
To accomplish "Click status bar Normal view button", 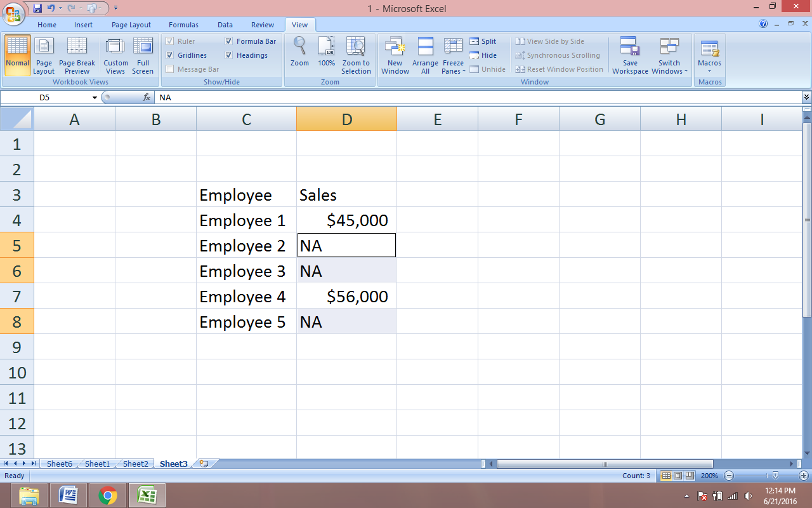I will click(x=666, y=476).
